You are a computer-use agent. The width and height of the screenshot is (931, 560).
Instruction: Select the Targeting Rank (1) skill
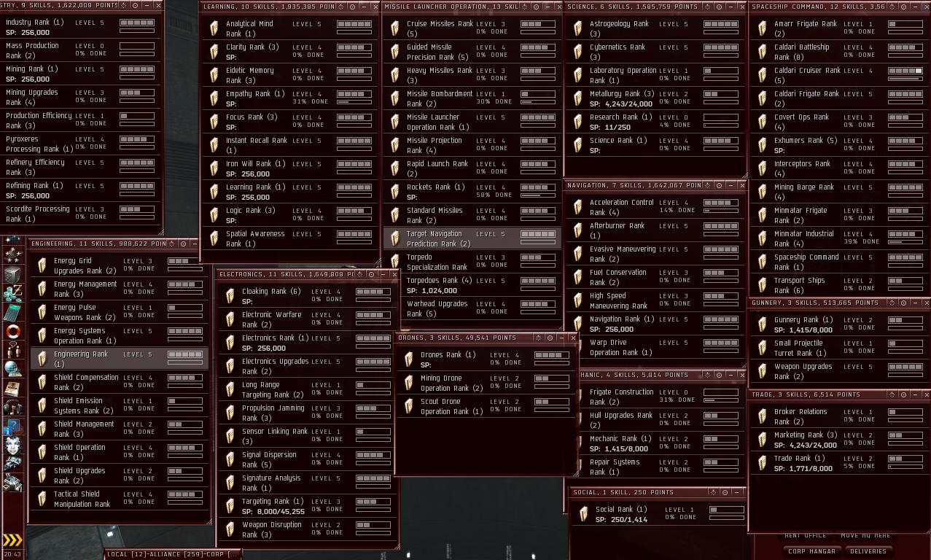coord(306,506)
